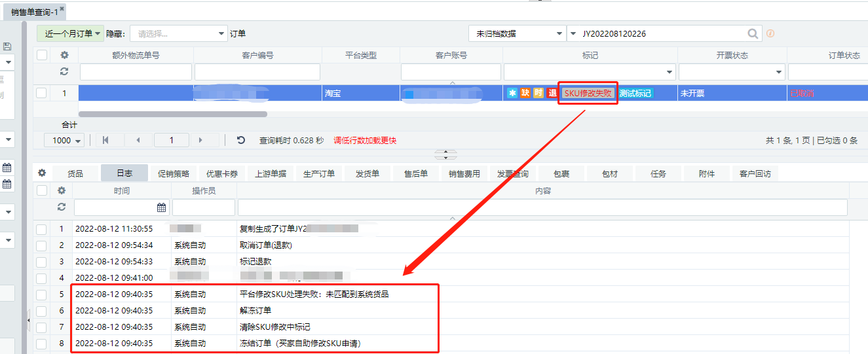Click the search magnifier icon
The width and height of the screenshot is (868, 354).
pos(753,33)
